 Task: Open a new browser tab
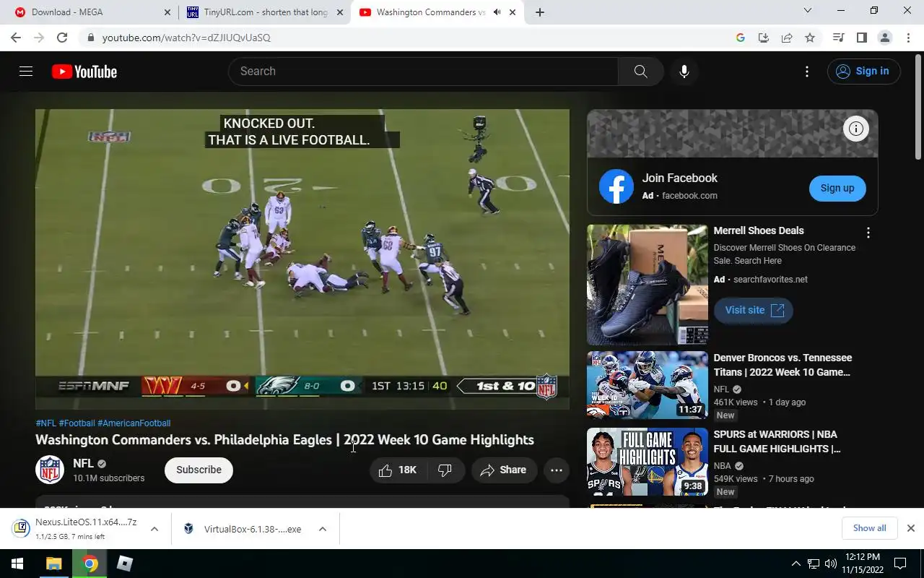click(539, 12)
